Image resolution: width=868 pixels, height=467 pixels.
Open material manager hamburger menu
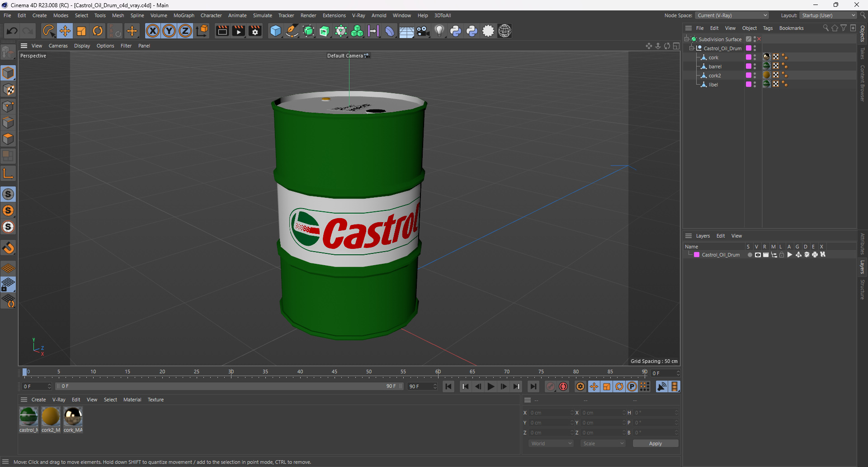coord(24,400)
